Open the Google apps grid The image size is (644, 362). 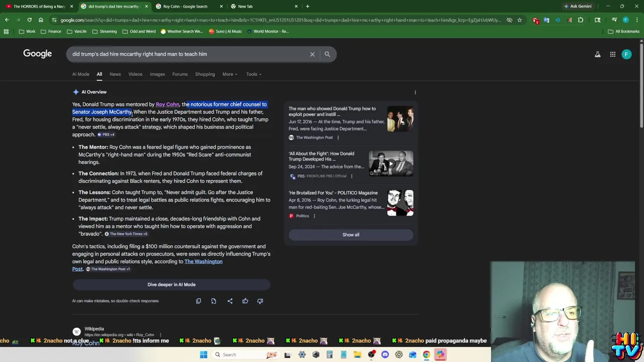tap(613, 54)
